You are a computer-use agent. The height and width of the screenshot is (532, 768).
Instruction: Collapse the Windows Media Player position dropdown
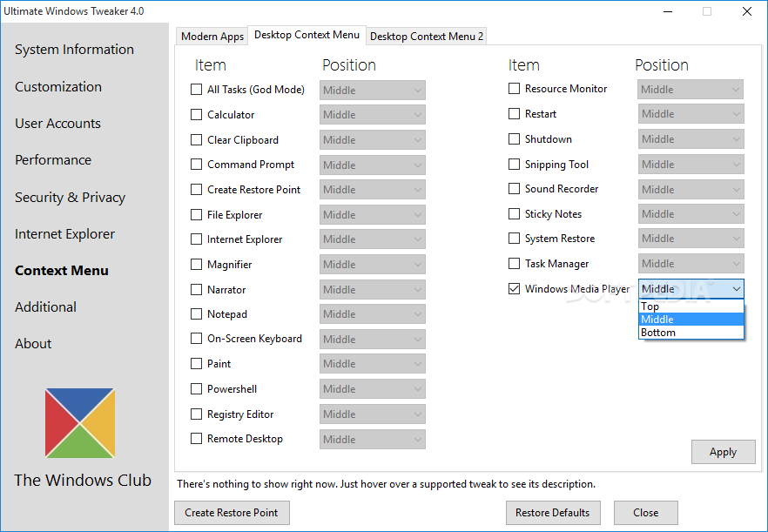pyautogui.click(x=691, y=289)
